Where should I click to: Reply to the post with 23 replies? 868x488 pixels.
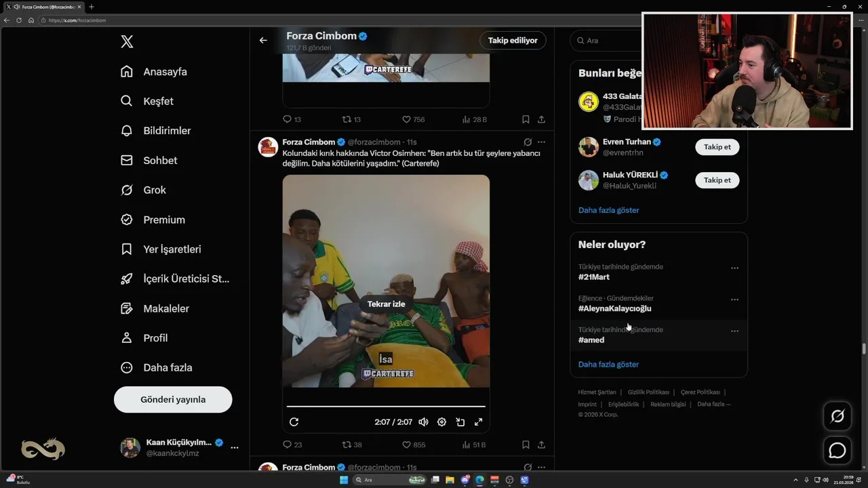292,445
